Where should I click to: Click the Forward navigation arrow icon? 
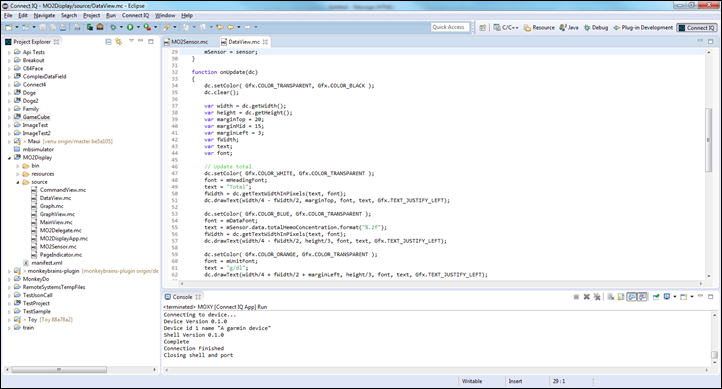[247, 27]
